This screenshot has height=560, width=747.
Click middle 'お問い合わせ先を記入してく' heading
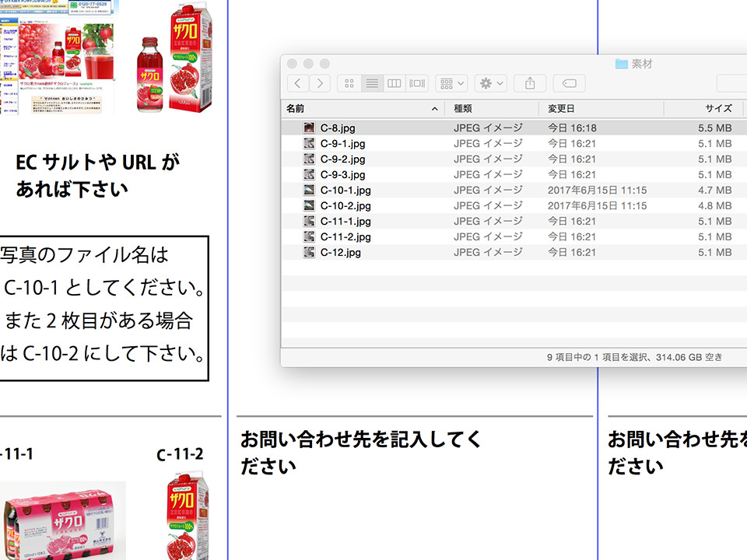[x=361, y=439]
